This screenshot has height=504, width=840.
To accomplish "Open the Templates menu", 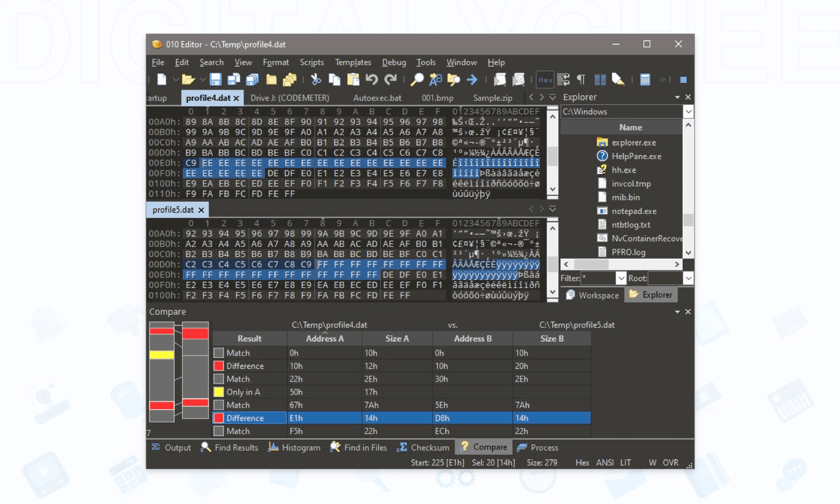I will (x=353, y=62).
